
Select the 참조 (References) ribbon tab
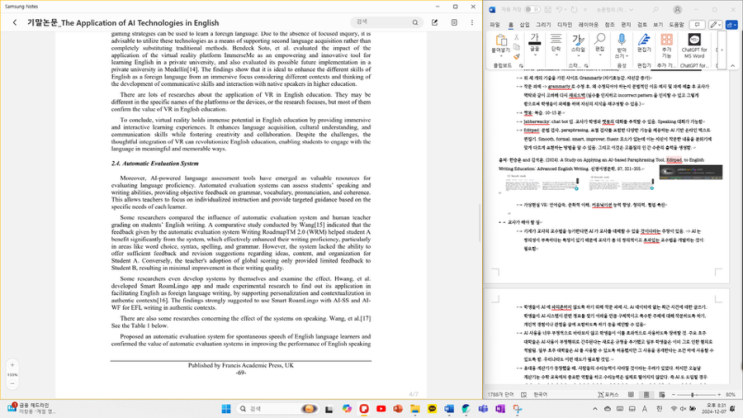click(x=609, y=25)
